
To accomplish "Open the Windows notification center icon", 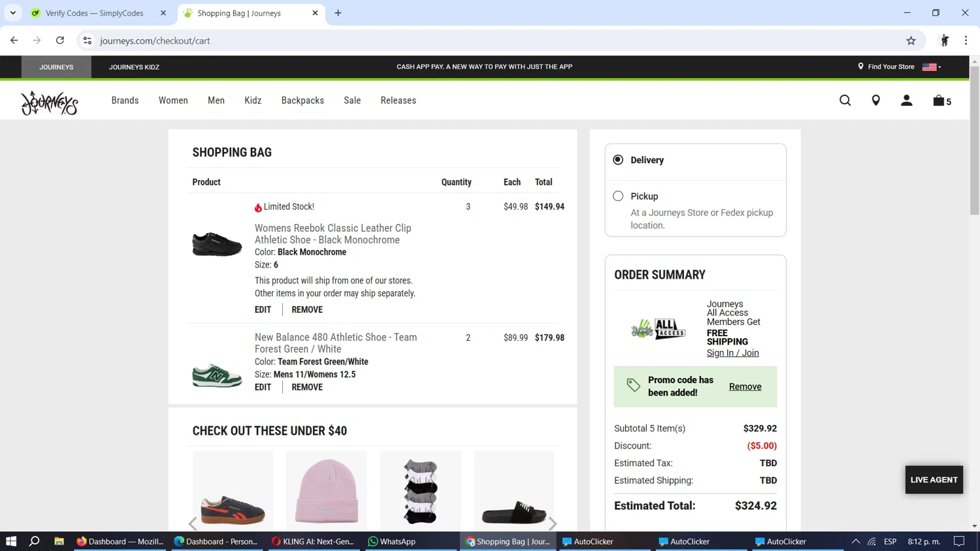I will 959,541.
